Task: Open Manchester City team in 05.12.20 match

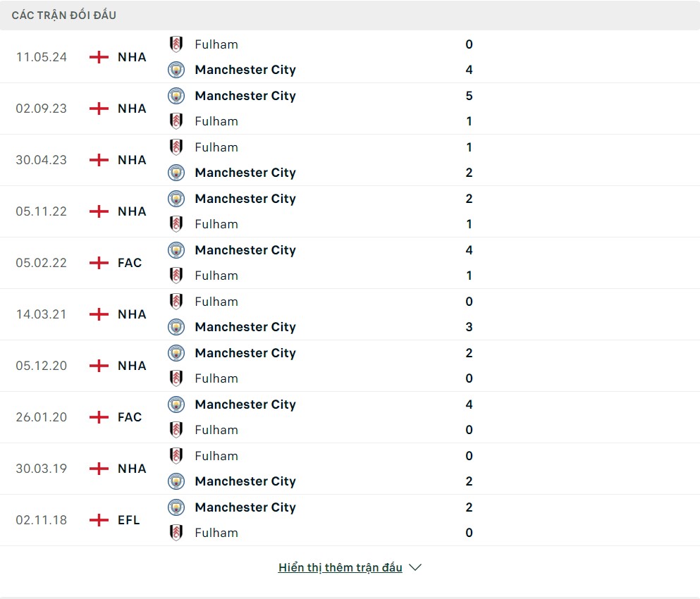Action: coord(245,353)
